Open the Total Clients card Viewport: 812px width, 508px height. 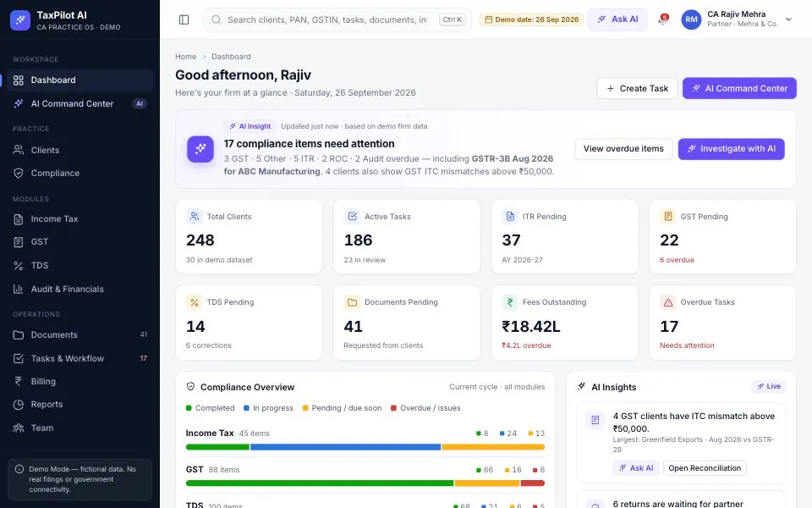pos(249,237)
